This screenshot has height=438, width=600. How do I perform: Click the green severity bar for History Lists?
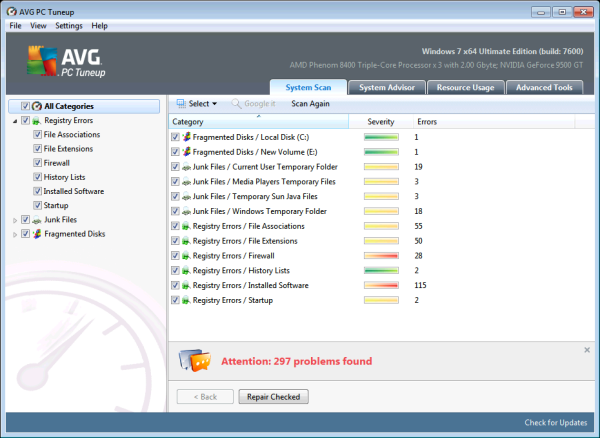[381, 270]
